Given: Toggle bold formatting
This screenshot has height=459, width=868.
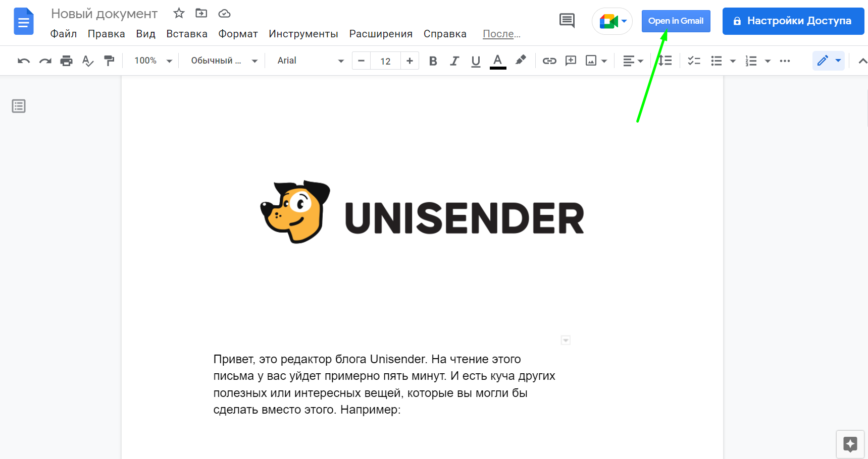Looking at the screenshot, I should click(433, 61).
